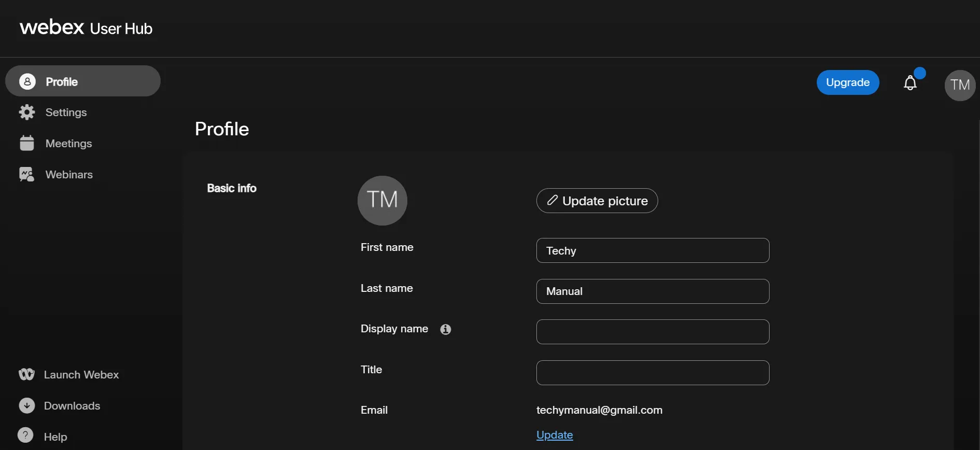Click the large TM profile picture

(x=382, y=201)
